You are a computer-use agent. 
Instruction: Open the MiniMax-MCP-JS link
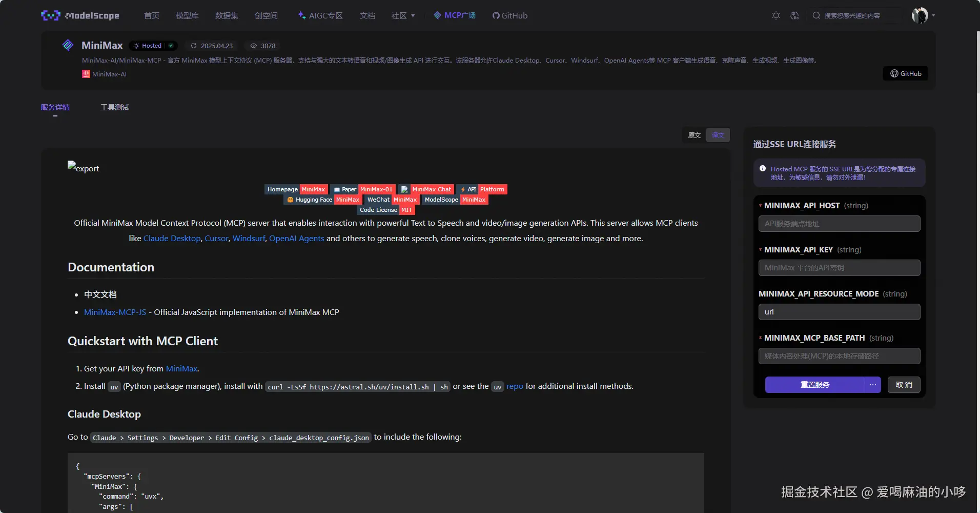(x=115, y=312)
